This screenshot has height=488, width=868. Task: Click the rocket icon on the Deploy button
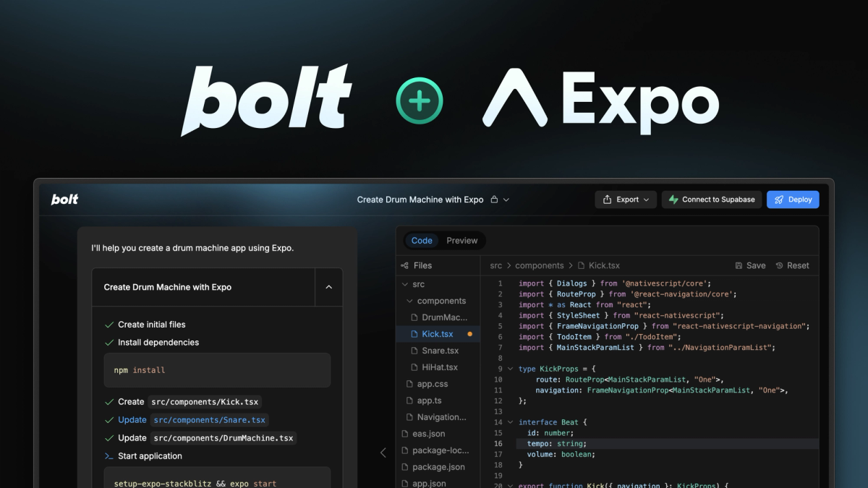780,200
